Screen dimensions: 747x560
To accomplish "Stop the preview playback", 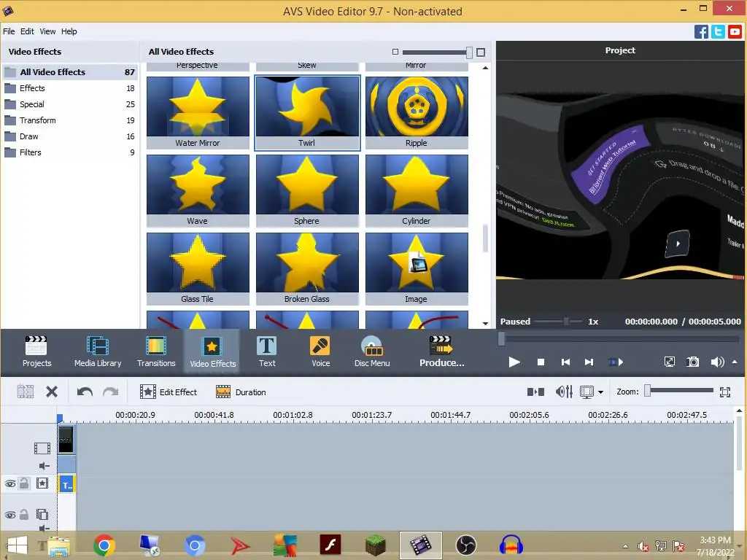I will click(541, 362).
